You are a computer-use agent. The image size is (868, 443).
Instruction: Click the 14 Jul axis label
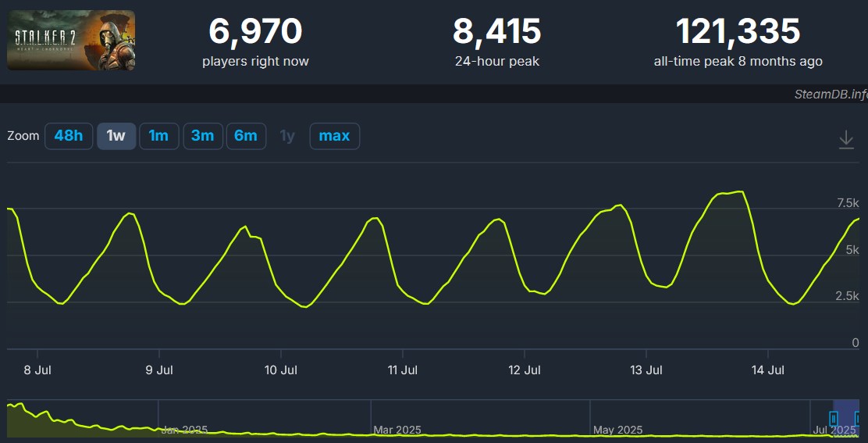[768, 370]
